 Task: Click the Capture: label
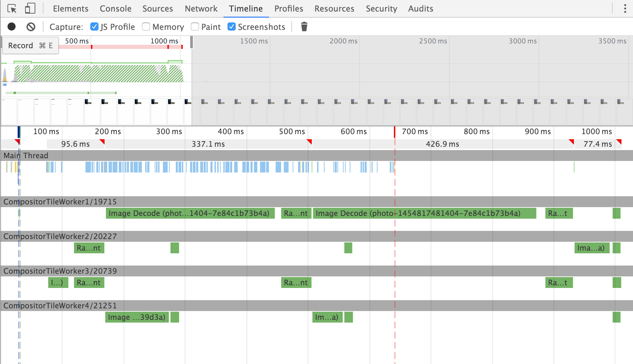(66, 27)
